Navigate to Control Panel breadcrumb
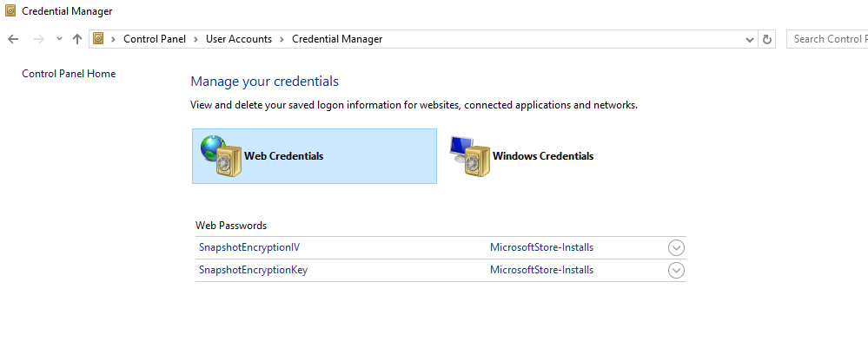This screenshot has height=361, width=868. tap(155, 39)
